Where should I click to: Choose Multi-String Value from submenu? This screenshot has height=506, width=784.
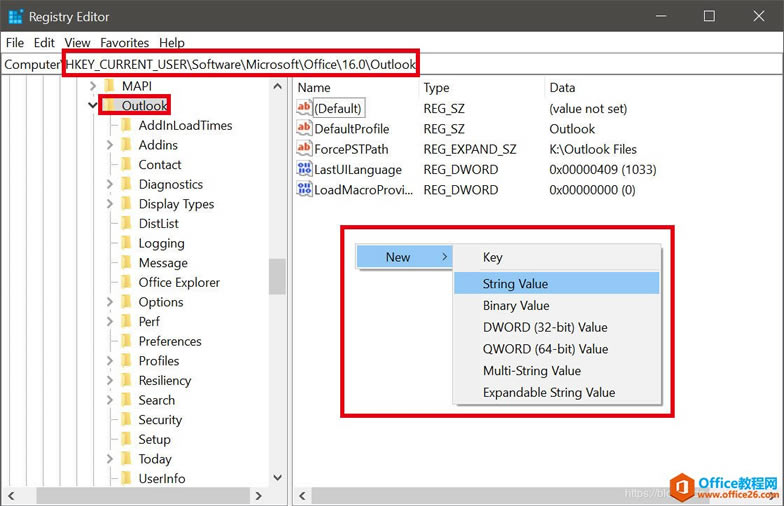coord(557,370)
